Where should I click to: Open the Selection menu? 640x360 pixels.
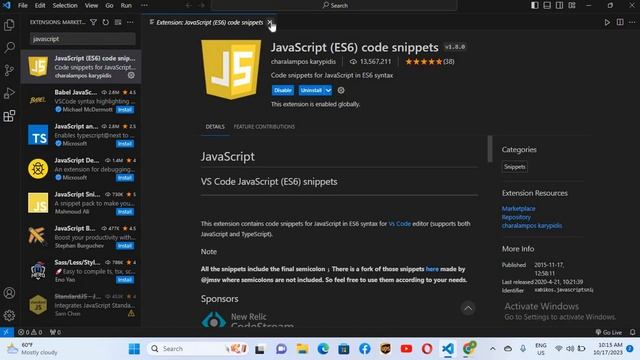[x=65, y=5]
